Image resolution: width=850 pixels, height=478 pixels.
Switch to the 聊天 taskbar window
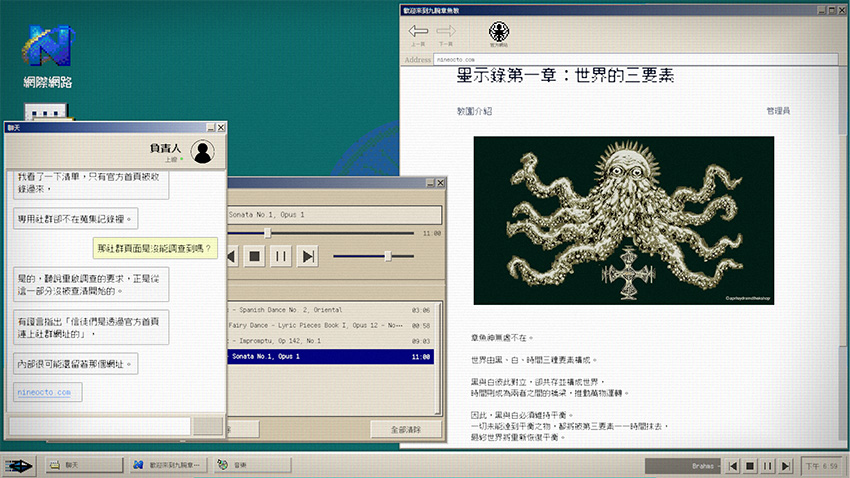click(85, 465)
